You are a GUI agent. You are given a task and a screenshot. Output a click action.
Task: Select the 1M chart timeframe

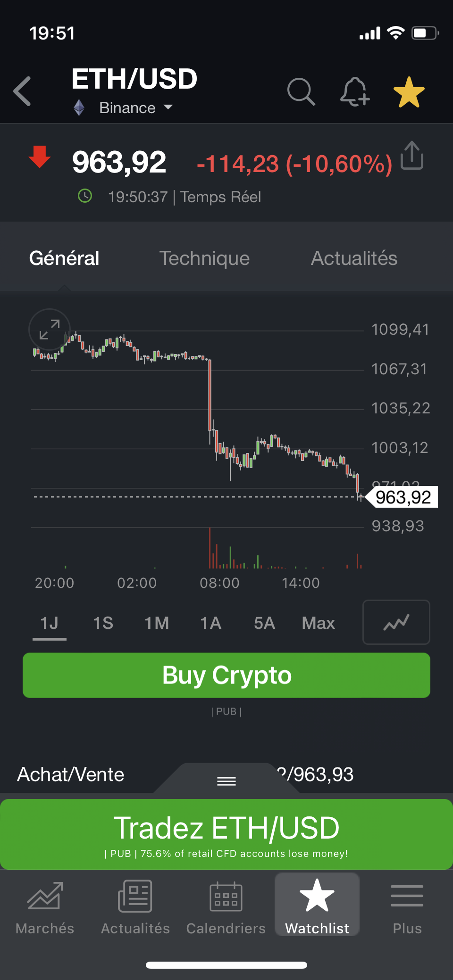click(x=157, y=623)
